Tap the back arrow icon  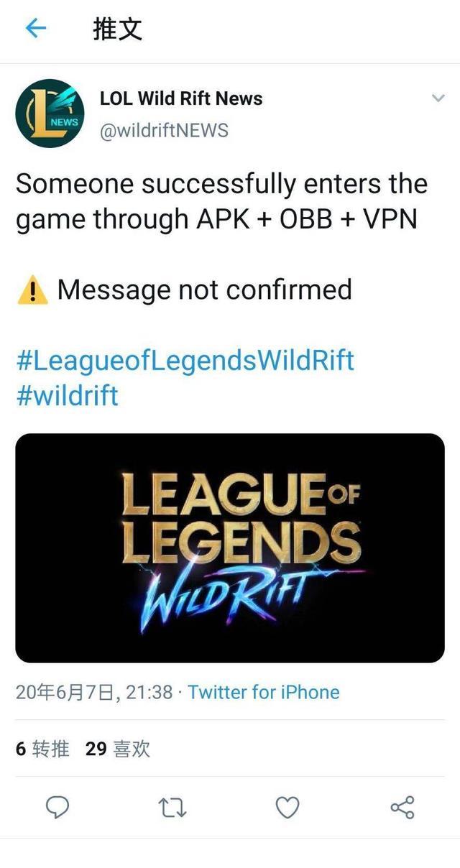pyautogui.click(x=36, y=28)
